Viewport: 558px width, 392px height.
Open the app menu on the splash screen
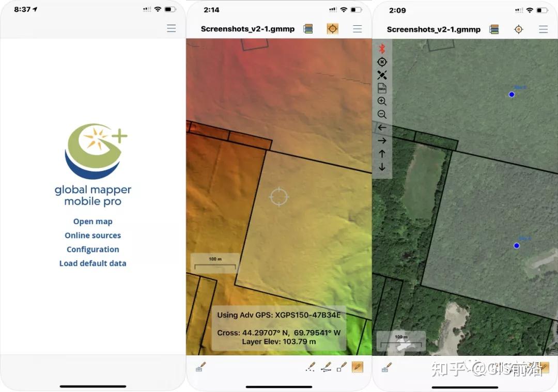coord(171,28)
